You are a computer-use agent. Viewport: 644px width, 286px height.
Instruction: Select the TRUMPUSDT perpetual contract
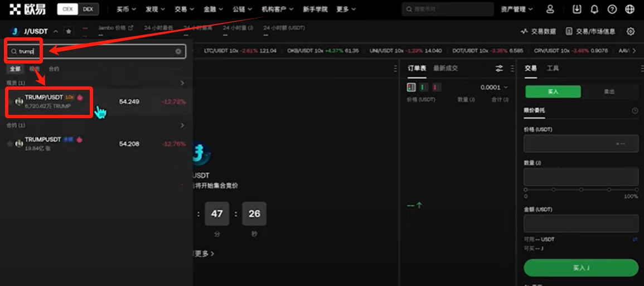coord(96,144)
